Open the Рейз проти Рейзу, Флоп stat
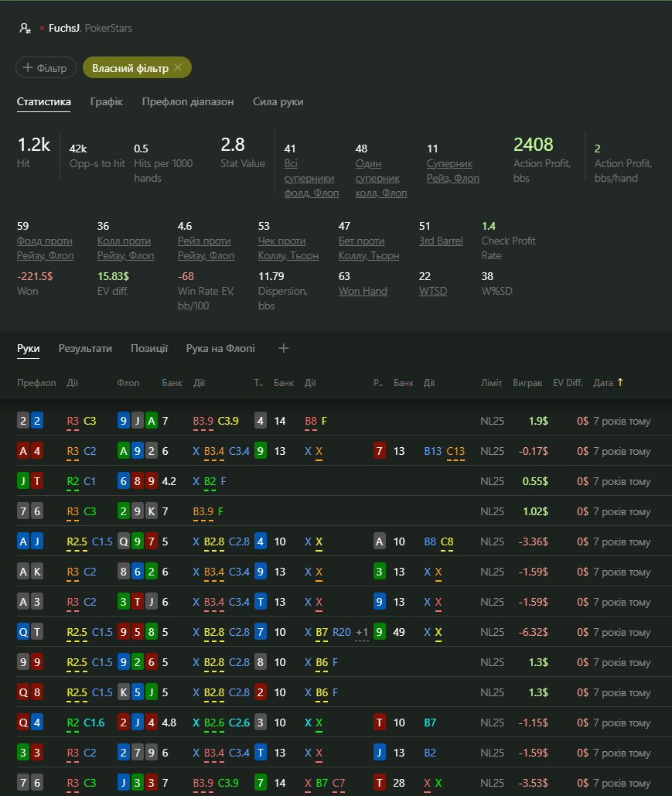This screenshot has width=672, height=796. 206,248
